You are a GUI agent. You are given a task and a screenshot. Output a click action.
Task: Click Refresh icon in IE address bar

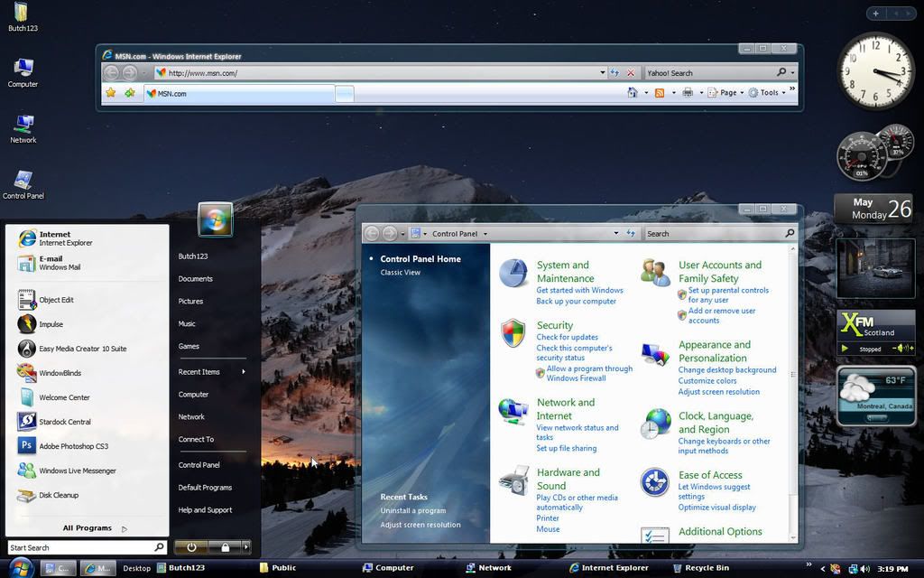pos(614,72)
